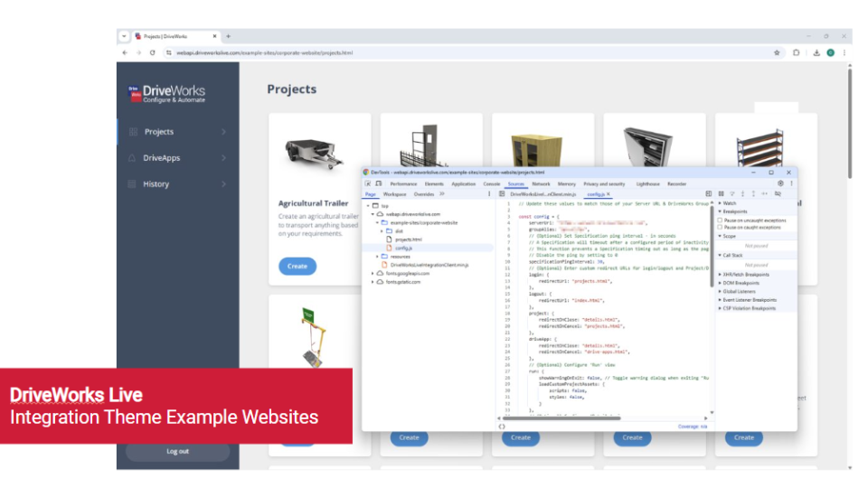The image size is (868, 488).
Task: Switch to the Network tab in DevTools
Action: [541, 183]
